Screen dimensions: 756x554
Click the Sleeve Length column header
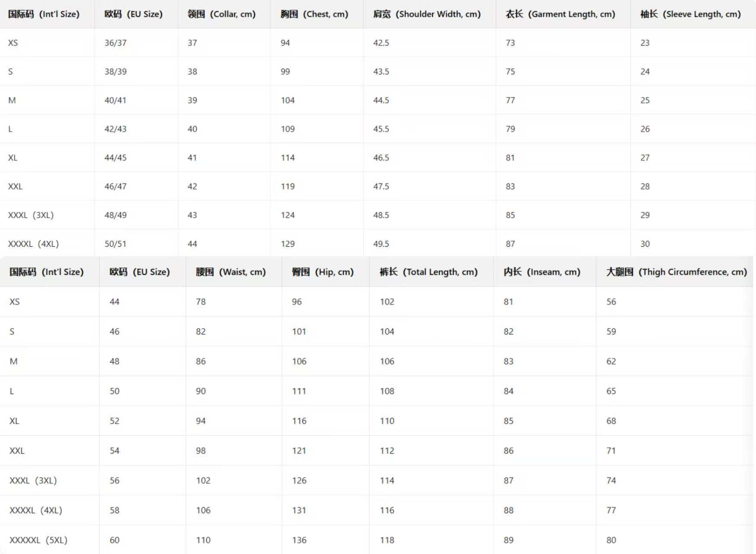click(x=691, y=14)
